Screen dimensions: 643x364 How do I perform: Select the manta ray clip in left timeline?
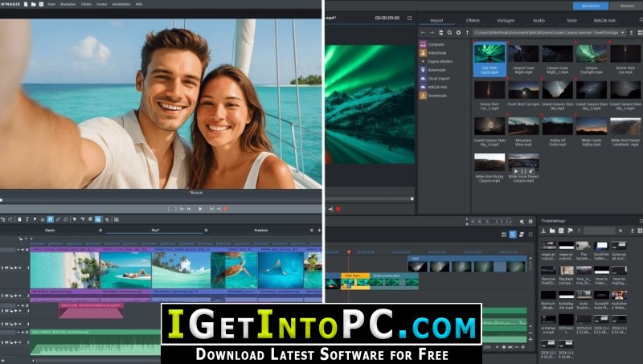pos(281,270)
